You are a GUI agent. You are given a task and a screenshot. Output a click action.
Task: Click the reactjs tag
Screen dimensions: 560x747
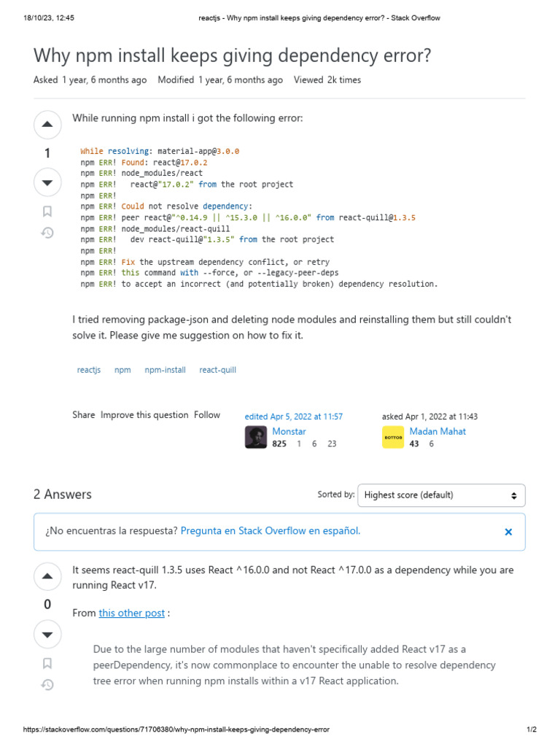[x=89, y=370]
